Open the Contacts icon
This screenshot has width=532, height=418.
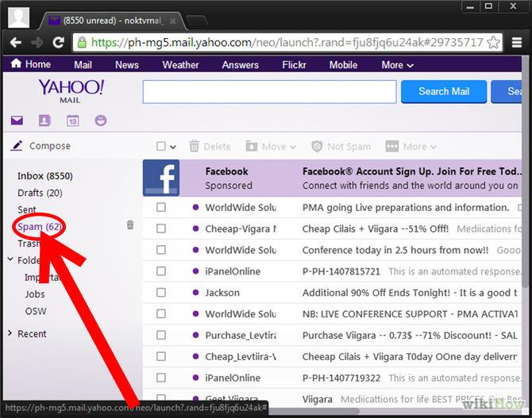coord(44,121)
